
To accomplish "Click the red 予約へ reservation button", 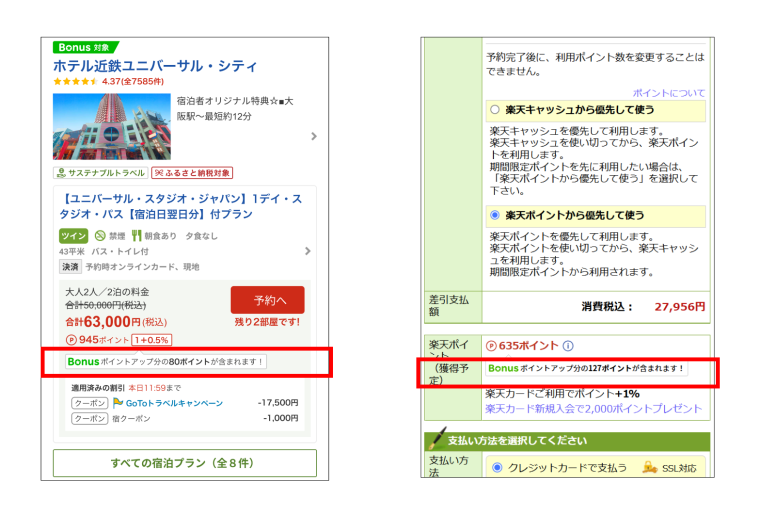I will 268,300.
